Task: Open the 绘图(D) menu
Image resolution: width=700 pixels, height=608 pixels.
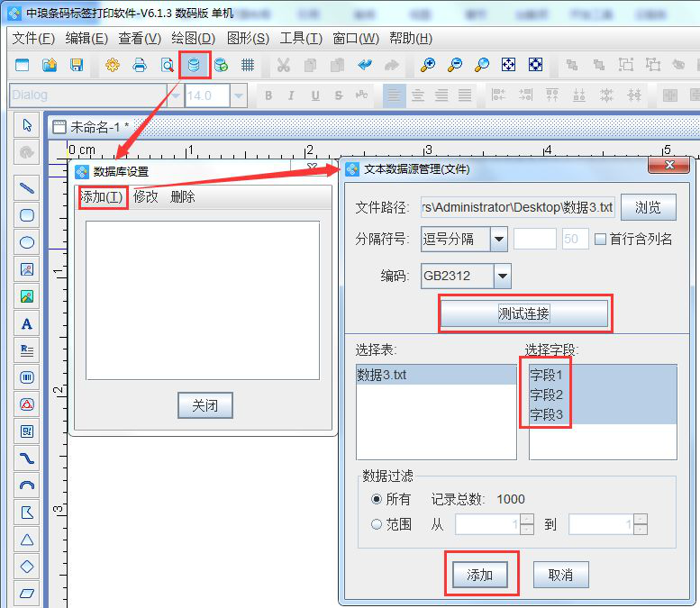Action: click(193, 38)
